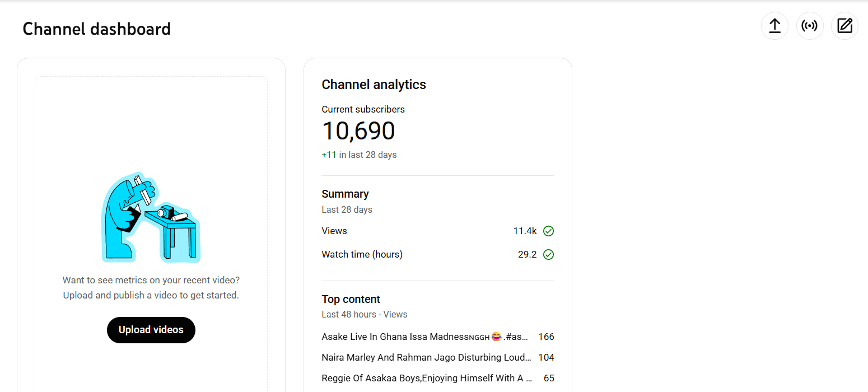Click the Summary section heading

[345, 194]
